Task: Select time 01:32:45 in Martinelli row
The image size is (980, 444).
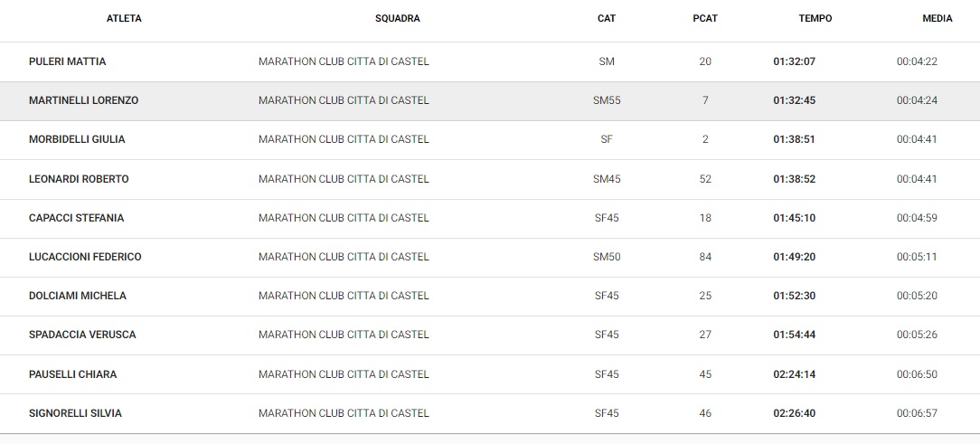Action: (x=795, y=100)
